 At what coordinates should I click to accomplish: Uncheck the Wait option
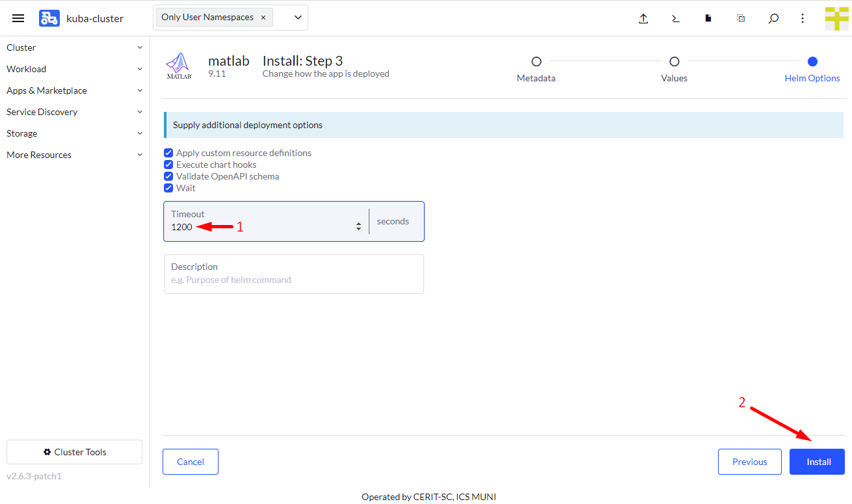click(x=168, y=188)
